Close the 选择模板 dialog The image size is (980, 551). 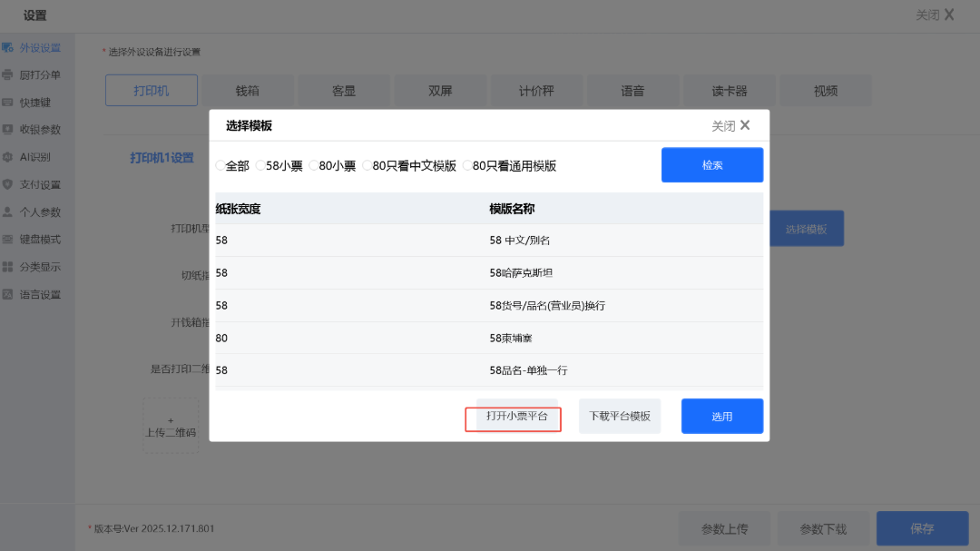(731, 126)
